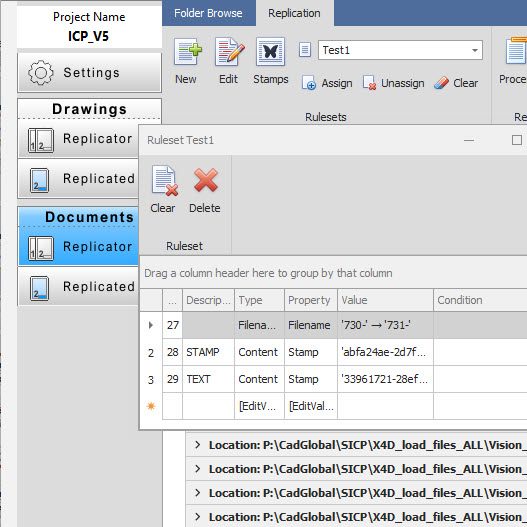527x527 pixels.
Task: Open the Edit ruleset icon
Action: coord(230,52)
